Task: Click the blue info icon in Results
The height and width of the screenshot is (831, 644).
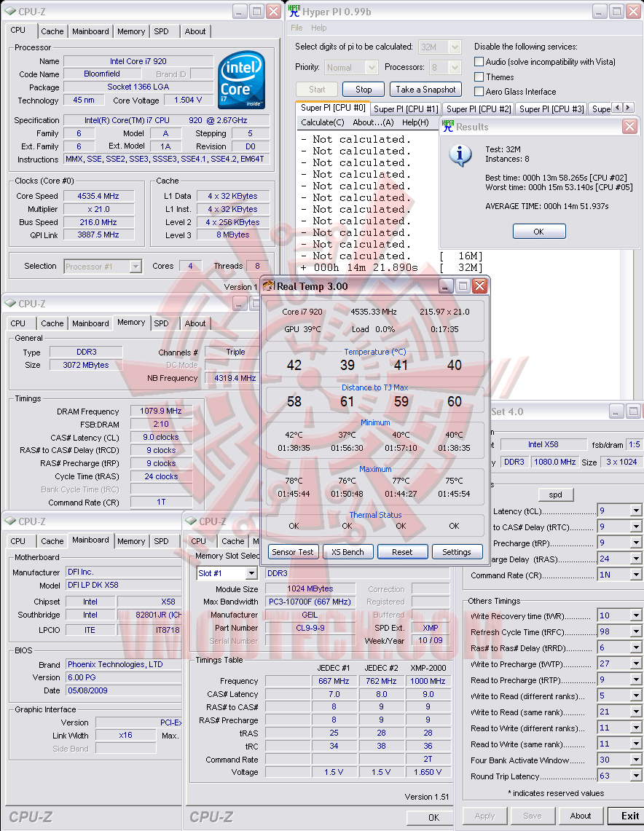Action: coord(460,155)
